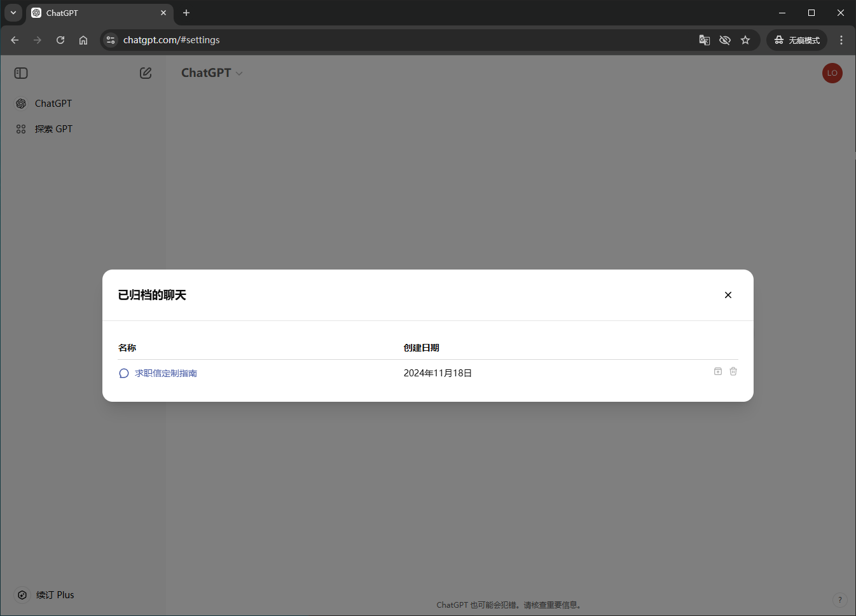
Task: Click the translate page icon
Action: 705,40
